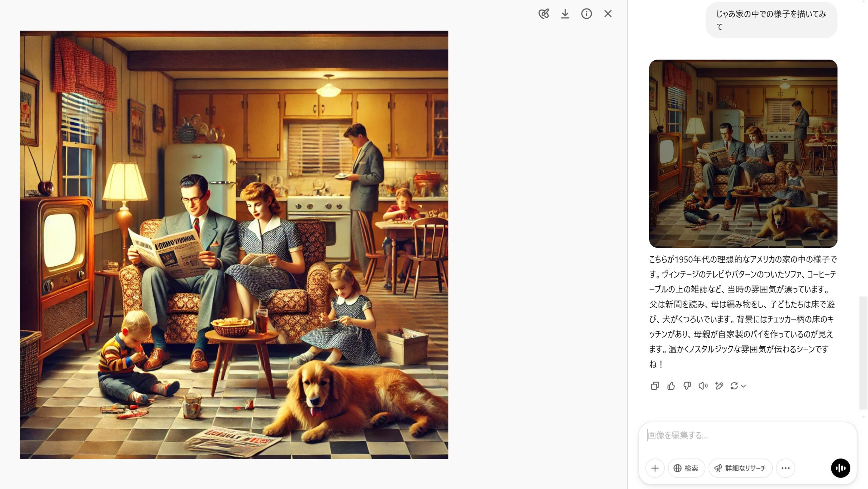Image resolution: width=868 pixels, height=489 pixels.
Task: Select the image area edit tool
Action: click(x=544, y=14)
